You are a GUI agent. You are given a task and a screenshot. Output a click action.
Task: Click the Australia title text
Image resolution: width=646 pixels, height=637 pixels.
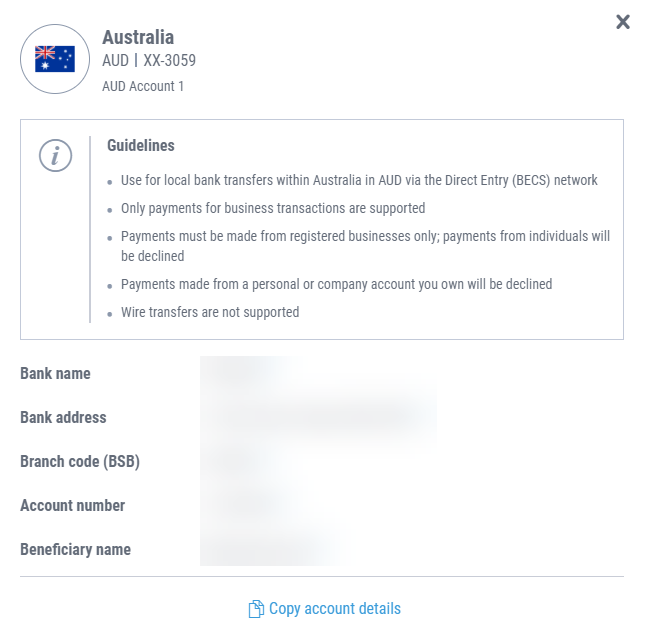pyautogui.click(x=138, y=37)
